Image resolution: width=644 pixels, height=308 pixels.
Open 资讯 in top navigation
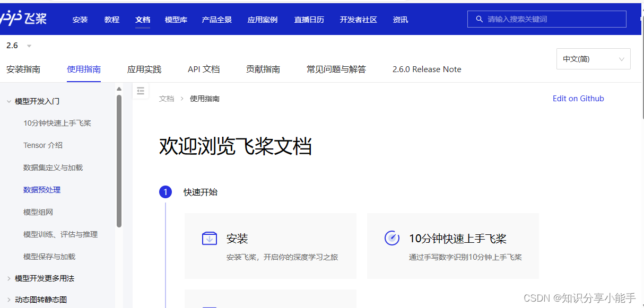pyautogui.click(x=401, y=20)
